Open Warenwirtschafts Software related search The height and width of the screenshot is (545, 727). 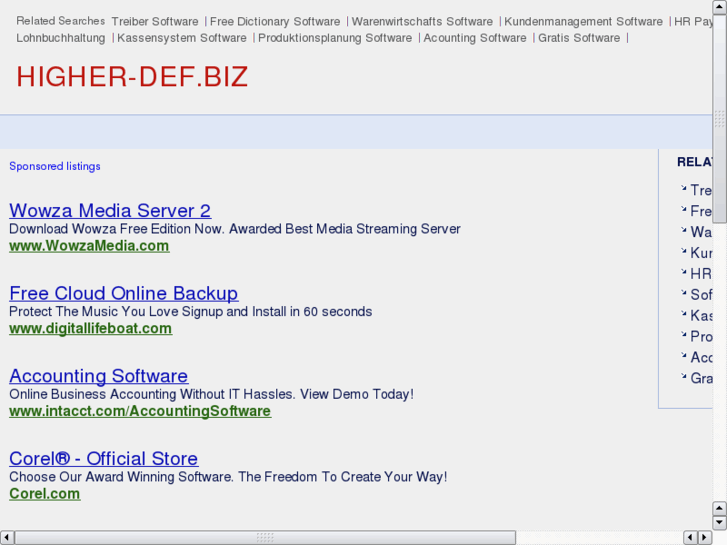(422, 21)
